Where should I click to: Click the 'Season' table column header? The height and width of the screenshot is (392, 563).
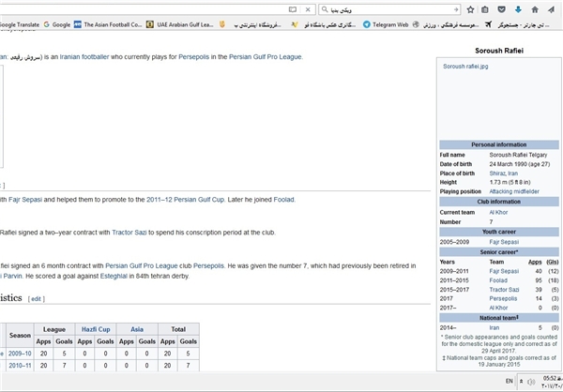[20, 336]
